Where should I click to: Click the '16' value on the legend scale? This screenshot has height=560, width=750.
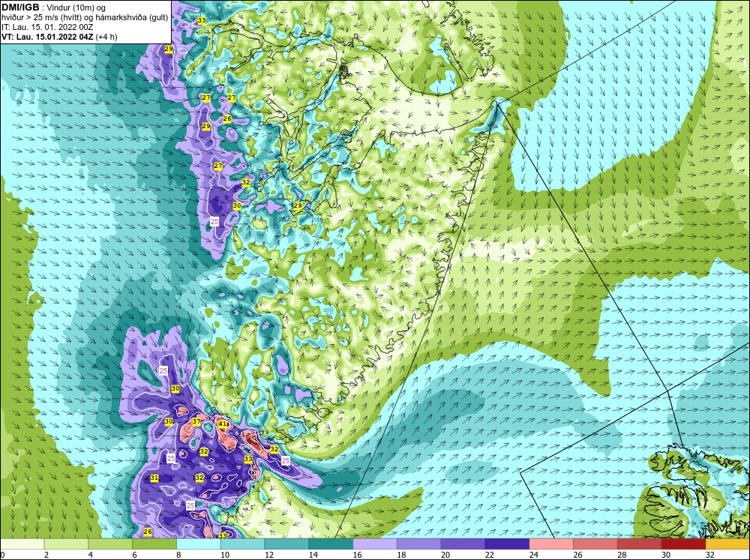[357, 555]
